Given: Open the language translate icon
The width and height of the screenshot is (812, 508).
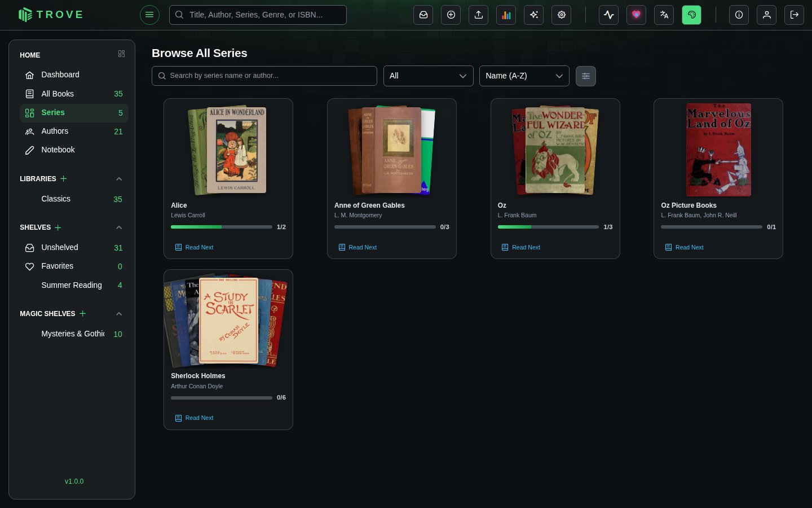Looking at the screenshot, I should coord(664,15).
